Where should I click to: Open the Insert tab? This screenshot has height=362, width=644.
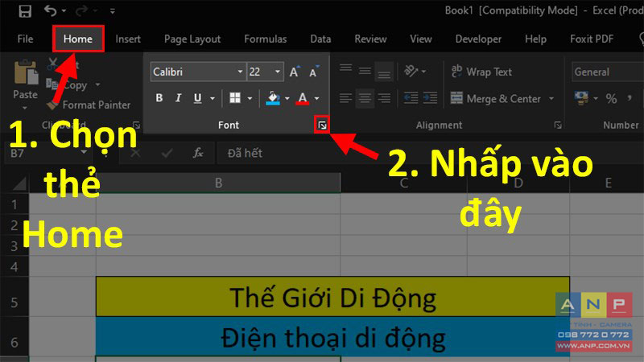click(x=128, y=39)
